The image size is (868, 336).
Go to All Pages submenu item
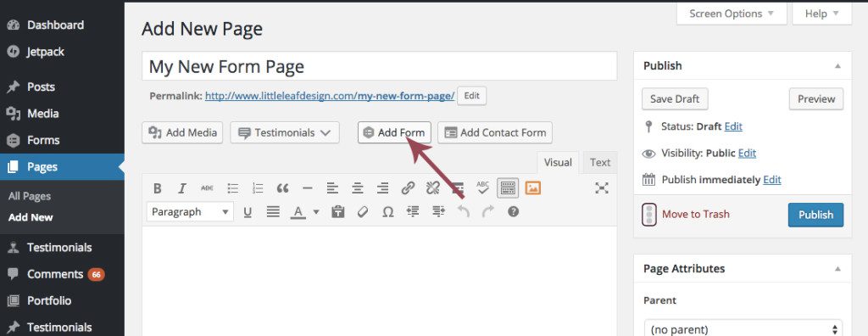(30, 196)
